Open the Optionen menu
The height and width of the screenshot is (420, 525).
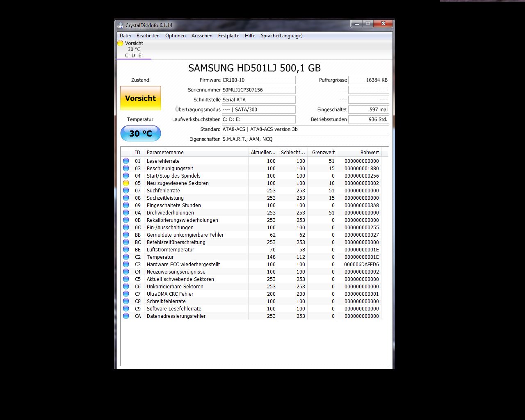coord(176,36)
